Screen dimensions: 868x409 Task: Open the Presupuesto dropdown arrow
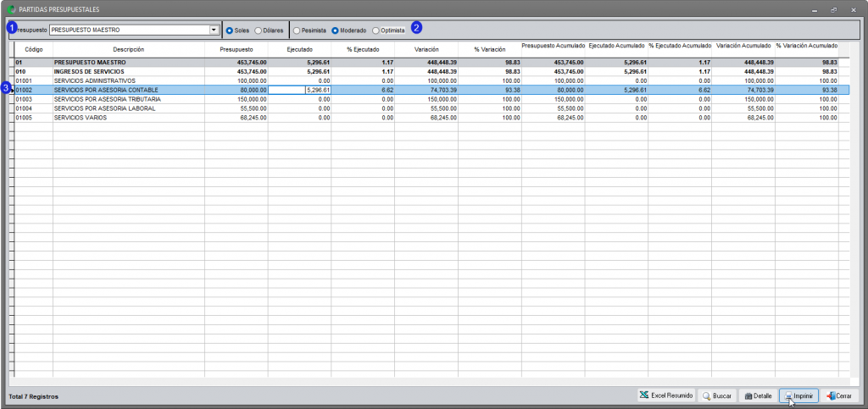tap(214, 30)
